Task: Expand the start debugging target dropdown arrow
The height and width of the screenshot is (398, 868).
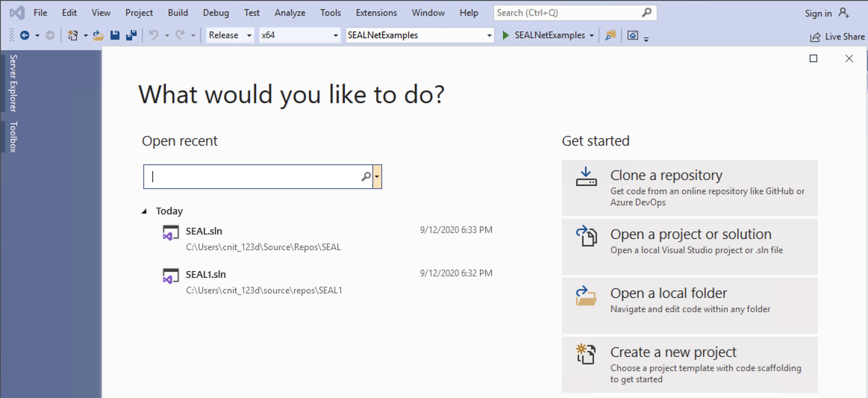Action: click(x=593, y=35)
